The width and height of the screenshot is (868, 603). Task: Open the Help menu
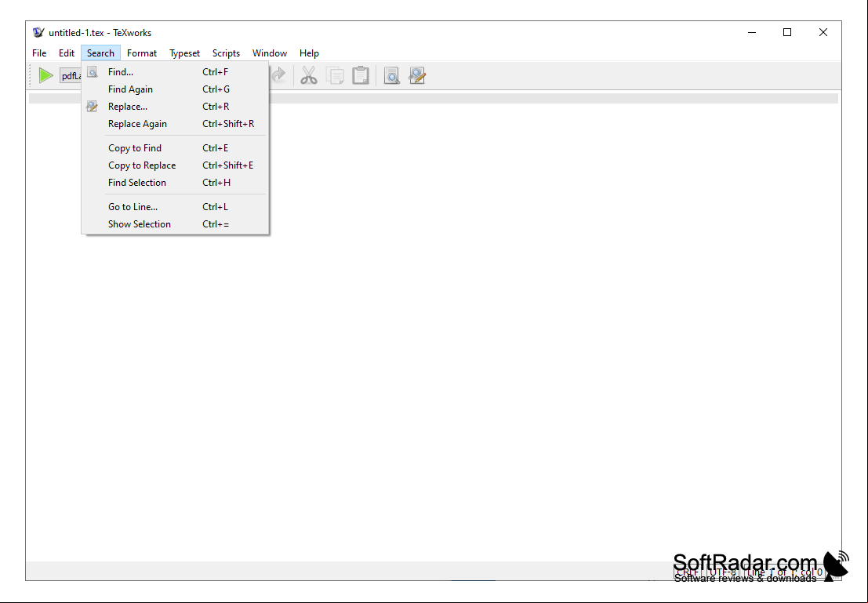(309, 53)
